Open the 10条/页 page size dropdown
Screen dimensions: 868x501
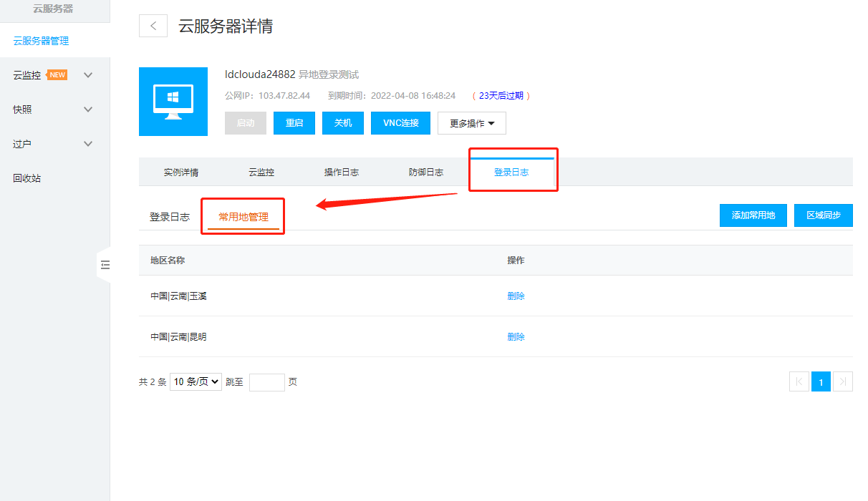coord(195,381)
